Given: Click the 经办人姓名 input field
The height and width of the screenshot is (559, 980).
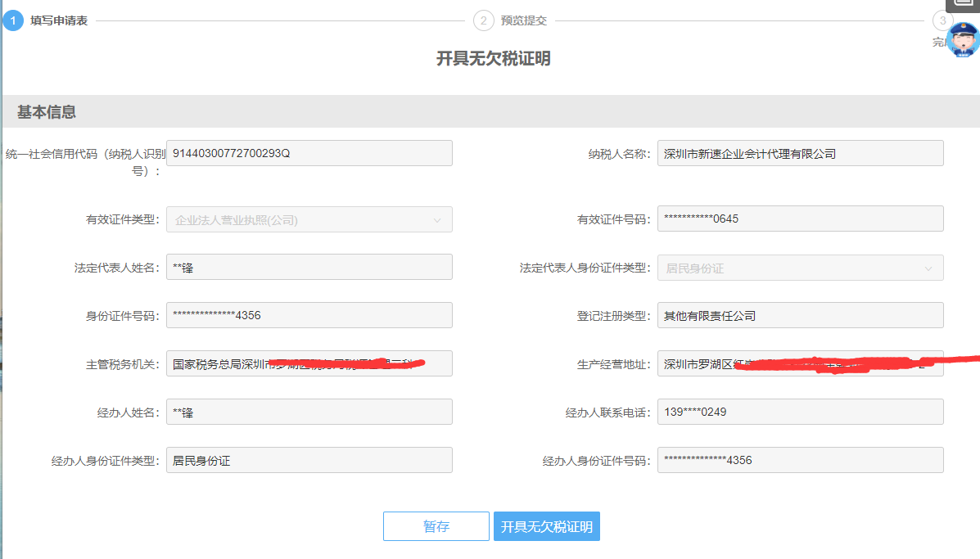Looking at the screenshot, I should point(309,412).
